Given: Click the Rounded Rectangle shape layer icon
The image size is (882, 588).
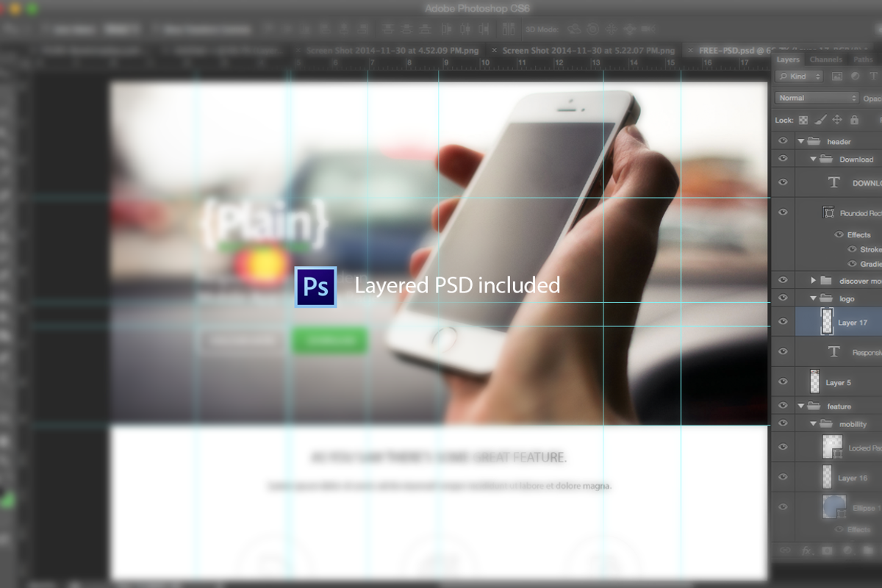Looking at the screenshot, I should [828, 212].
